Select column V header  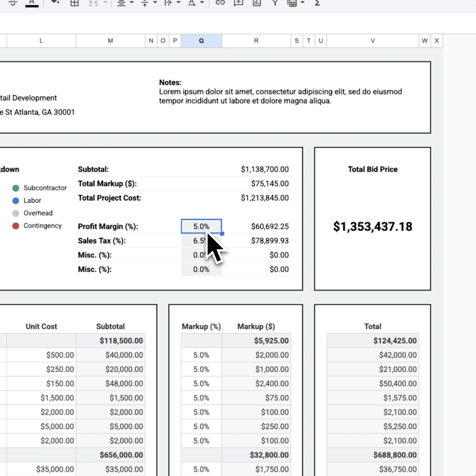[372, 41]
